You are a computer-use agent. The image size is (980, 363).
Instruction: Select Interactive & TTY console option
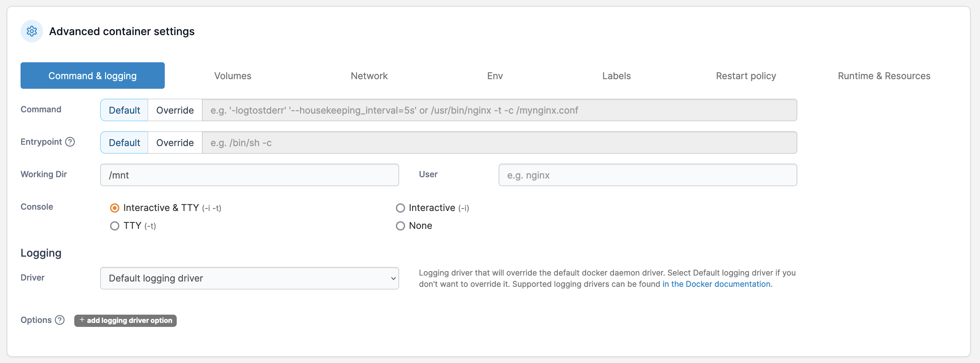click(114, 208)
